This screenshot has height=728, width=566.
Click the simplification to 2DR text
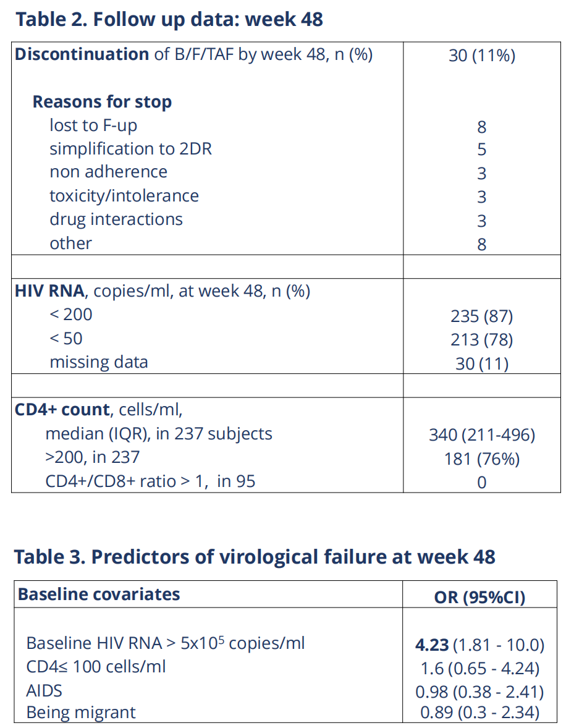(x=130, y=149)
